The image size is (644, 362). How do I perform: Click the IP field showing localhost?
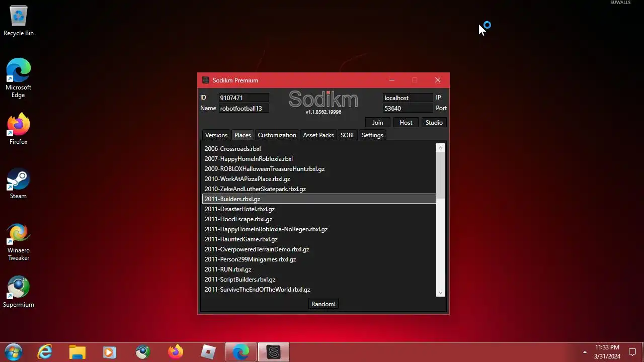(x=408, y=98)
